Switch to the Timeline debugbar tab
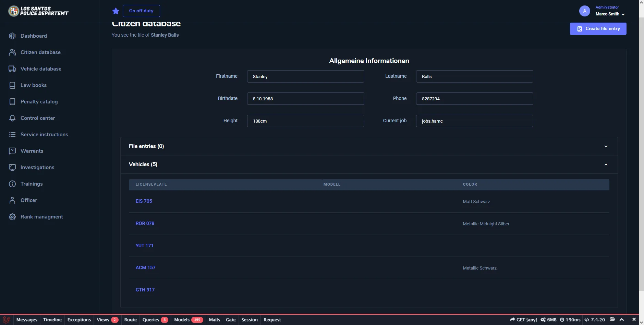644x325 pixels. [x=52, y=320]
